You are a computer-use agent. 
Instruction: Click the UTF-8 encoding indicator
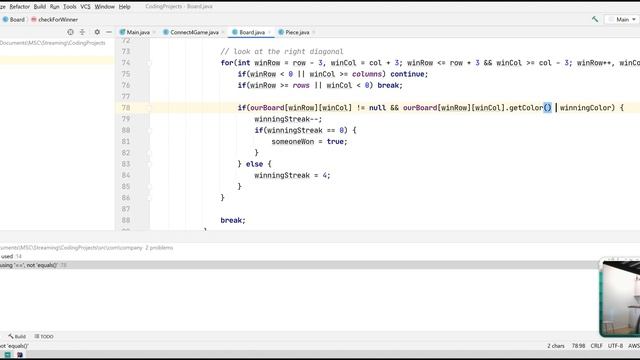click(x=615, y=346)
